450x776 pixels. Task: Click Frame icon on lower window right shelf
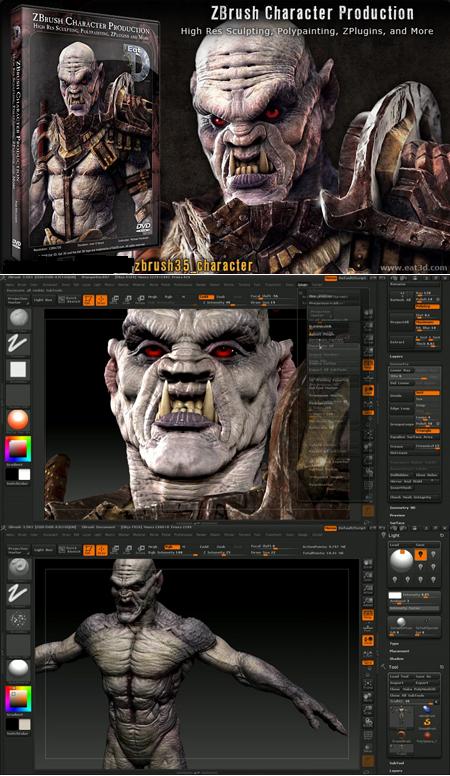coord(368,684)
